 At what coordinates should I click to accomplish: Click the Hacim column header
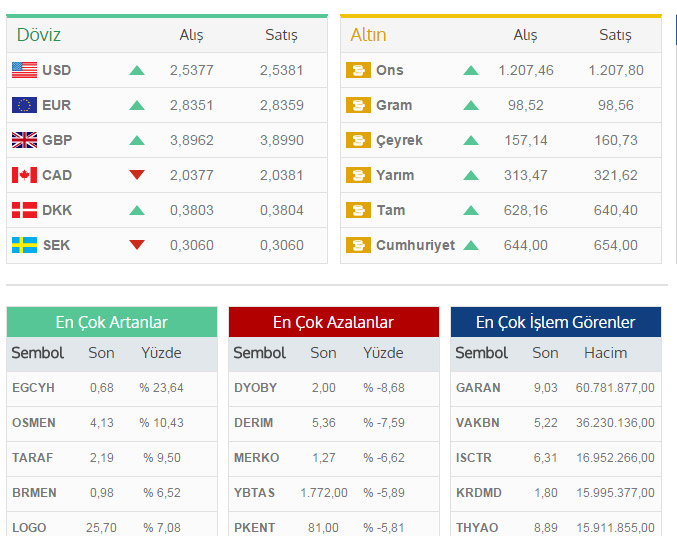[x=605, y=353]
